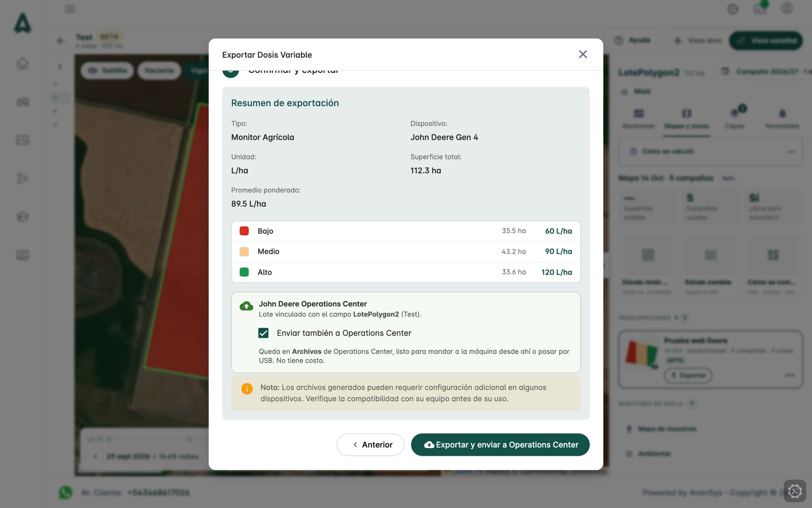Open the hamburger menu in the top bar

point(70,9)
